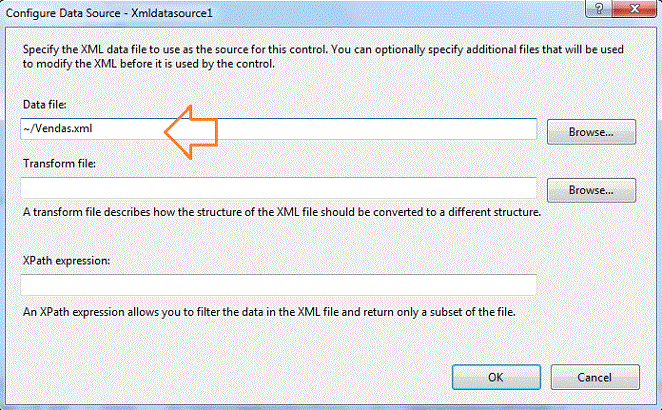662x410 pixels.
Task: Click empty space in Data file box beside arrow
Action: click(x=376, y=129)
